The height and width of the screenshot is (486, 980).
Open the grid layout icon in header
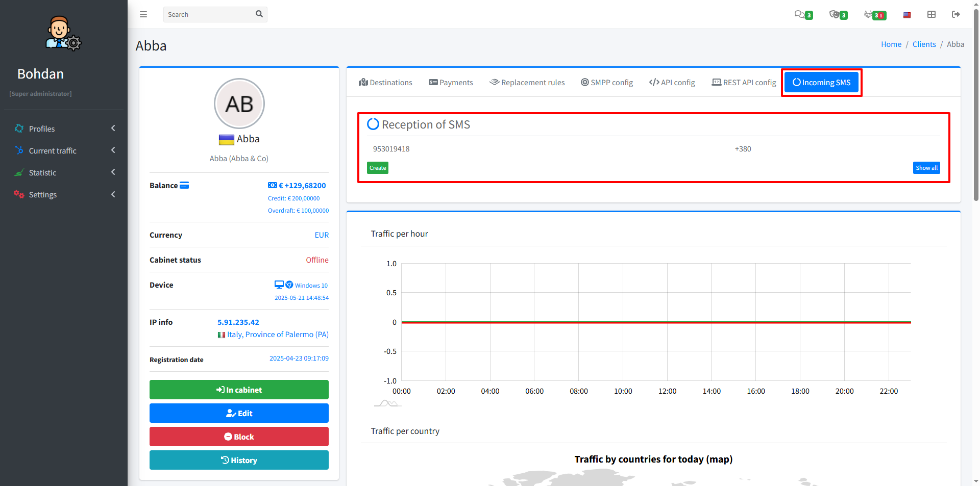(x=932, y=14)
